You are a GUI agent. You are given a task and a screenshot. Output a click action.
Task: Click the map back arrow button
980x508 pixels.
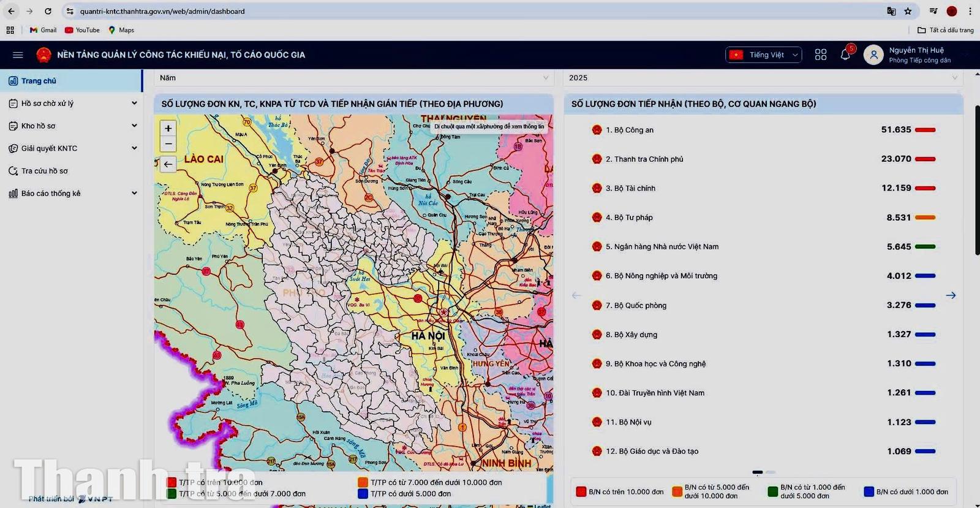pos(168,164)
